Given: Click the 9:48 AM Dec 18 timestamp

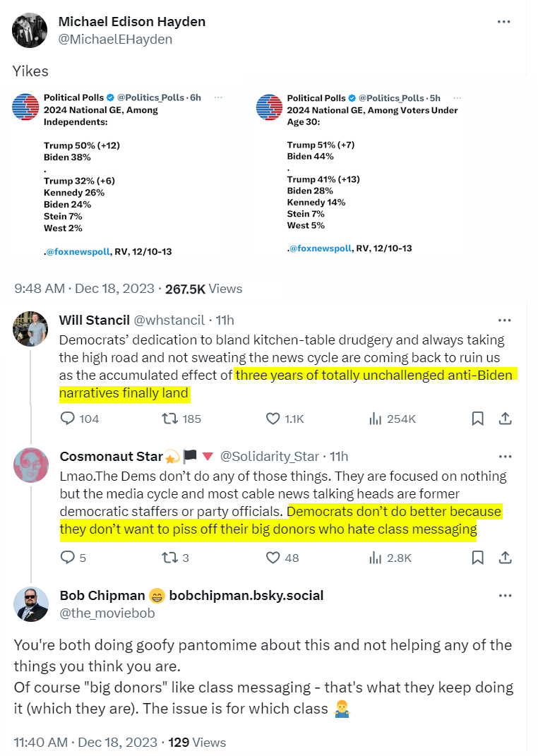Looking at the screenshot, I should (86, 289).
